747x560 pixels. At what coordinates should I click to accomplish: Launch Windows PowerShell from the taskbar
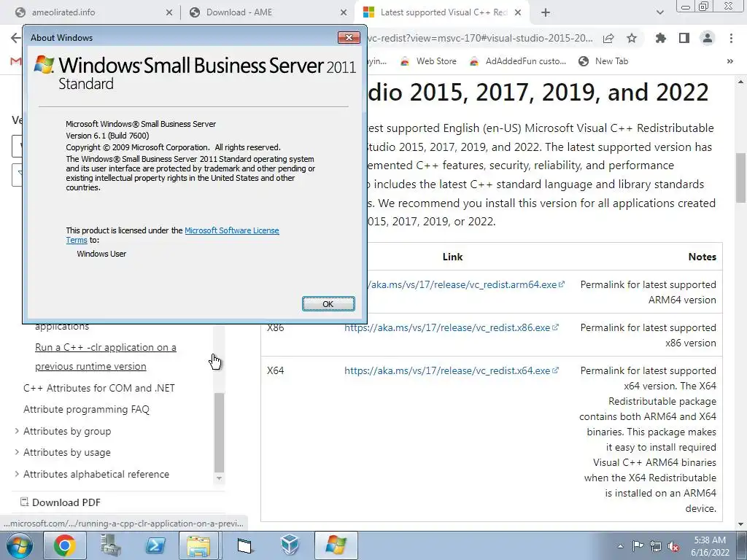[155, 545]
